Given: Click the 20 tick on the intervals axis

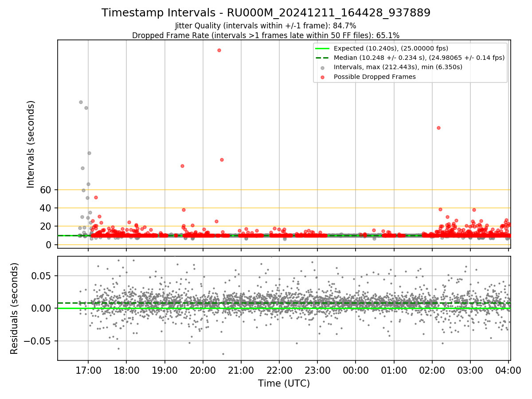Looking at the screenshot, I should (47, 227).
